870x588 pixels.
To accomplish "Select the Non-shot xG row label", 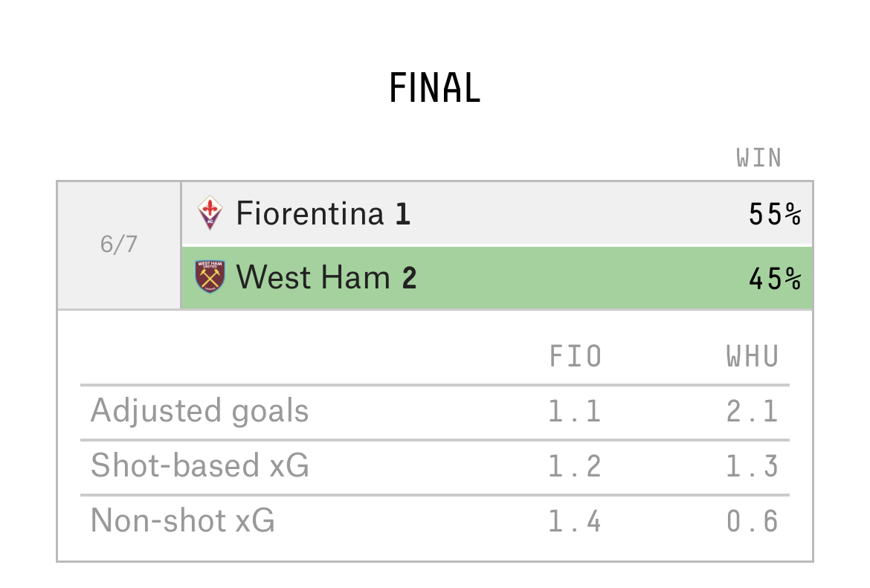I will click(x=182, y=520).
